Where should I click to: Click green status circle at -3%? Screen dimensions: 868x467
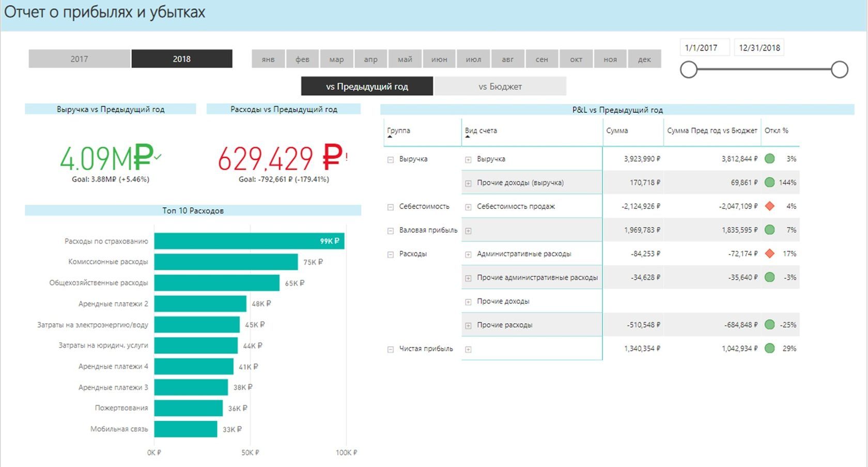point(769,277)
